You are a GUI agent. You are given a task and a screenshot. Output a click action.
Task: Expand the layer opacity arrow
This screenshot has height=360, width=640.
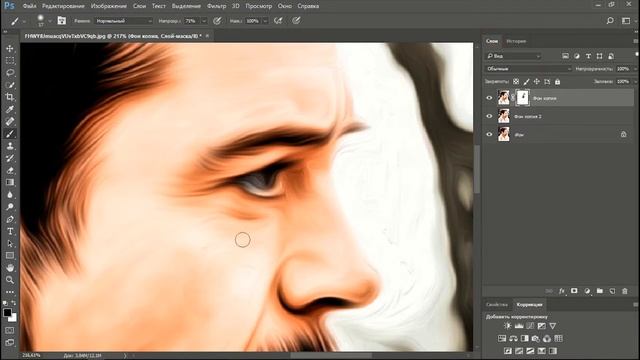[636, 69]
